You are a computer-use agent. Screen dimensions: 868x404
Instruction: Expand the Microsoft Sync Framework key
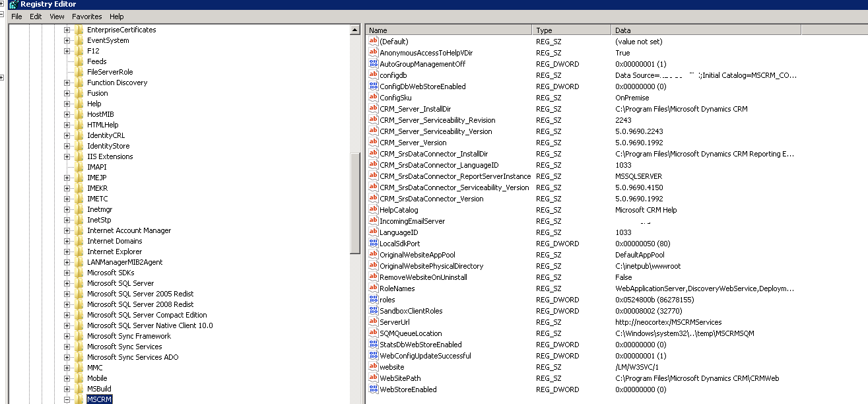click(67, 336)
